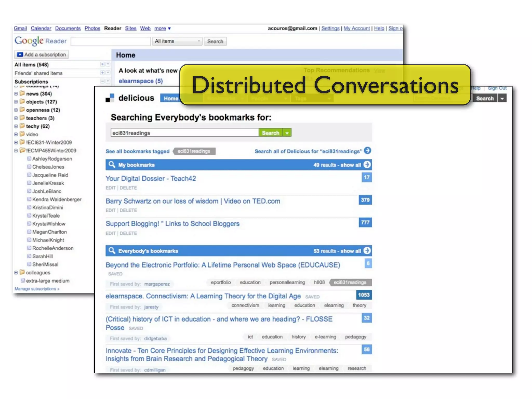Viewport: 532px width, 399px height.
Task: Click the Sign Out link in delicious
Action: tap(497, 88)
